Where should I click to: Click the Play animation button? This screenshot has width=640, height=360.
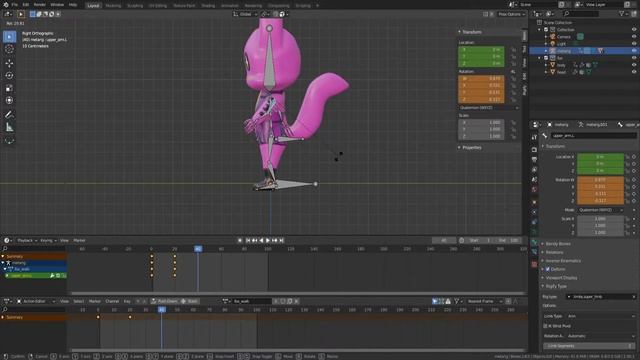tap(268, 240)
